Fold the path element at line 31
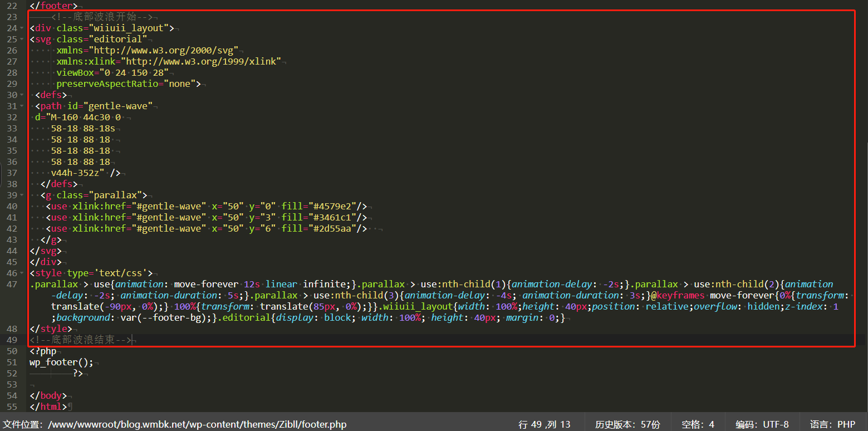This screenshot has height=431, width=868. [22, 106]
